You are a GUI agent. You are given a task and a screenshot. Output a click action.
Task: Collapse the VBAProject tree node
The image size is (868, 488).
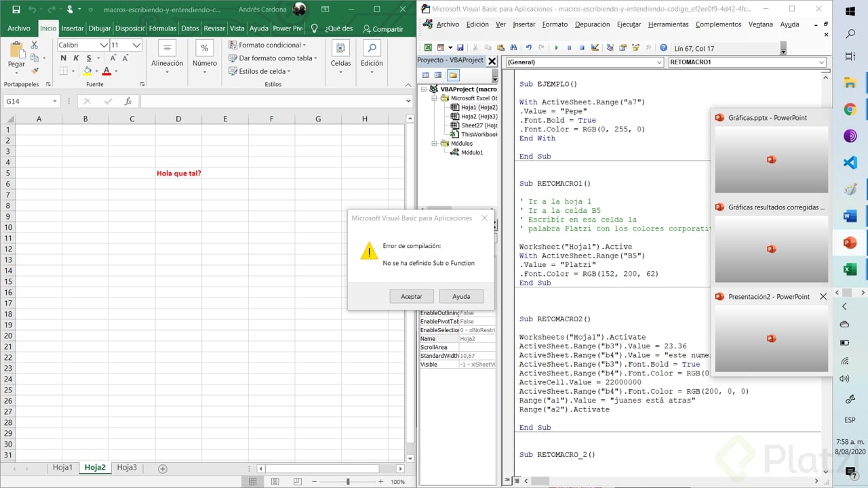[424, 89]
